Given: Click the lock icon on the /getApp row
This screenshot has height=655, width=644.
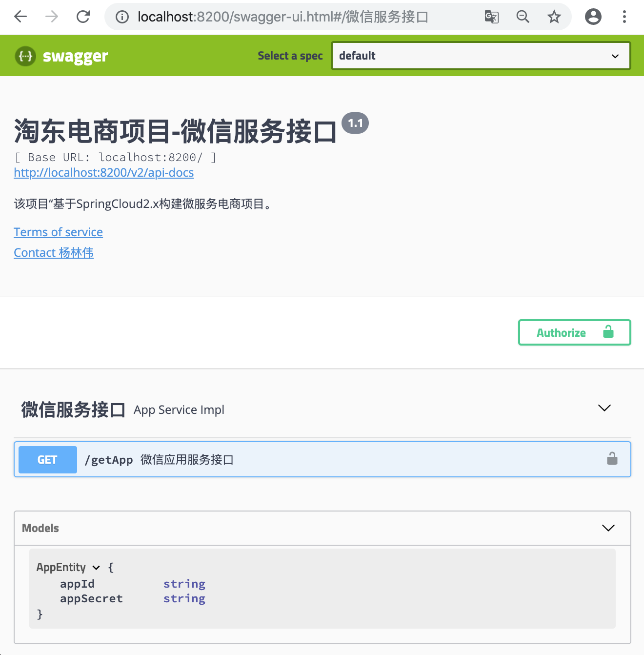Looking at the screenshot, I should (612, 459).
